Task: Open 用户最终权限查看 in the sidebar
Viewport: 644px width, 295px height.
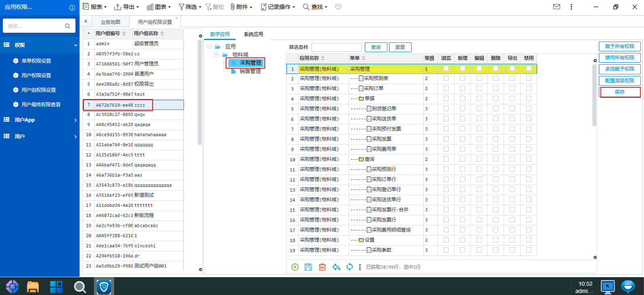Action: (41, 105)
